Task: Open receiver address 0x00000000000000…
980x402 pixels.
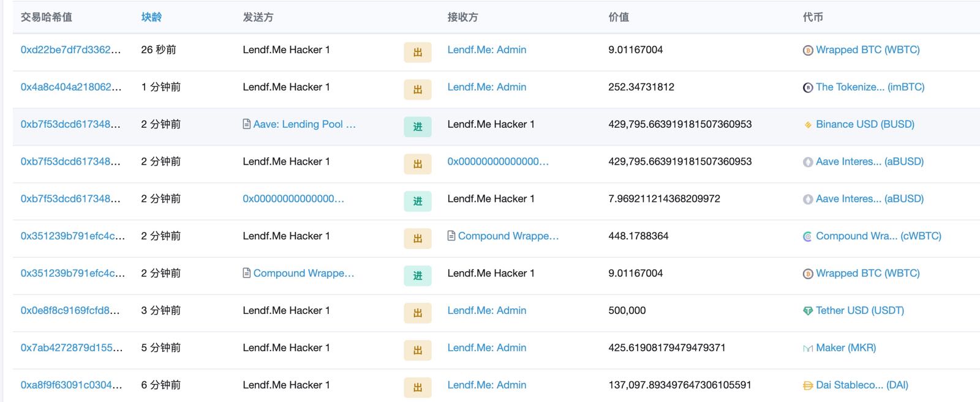Action: (498, 162)
